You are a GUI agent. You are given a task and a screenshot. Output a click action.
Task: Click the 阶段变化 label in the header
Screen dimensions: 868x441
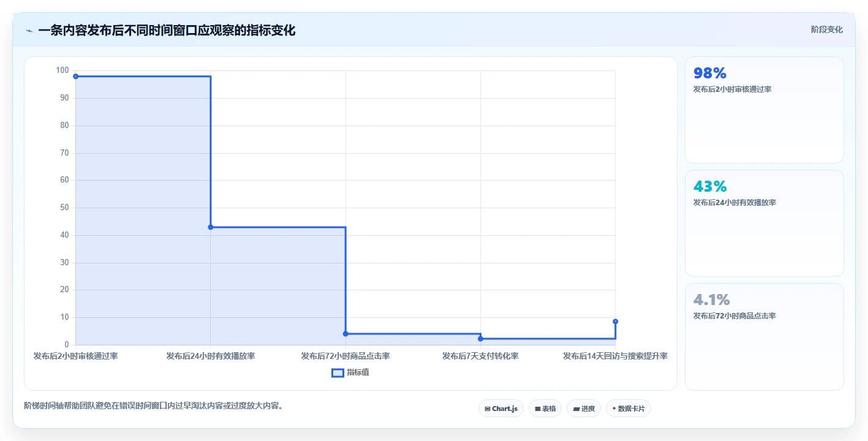tap(826, 29)
